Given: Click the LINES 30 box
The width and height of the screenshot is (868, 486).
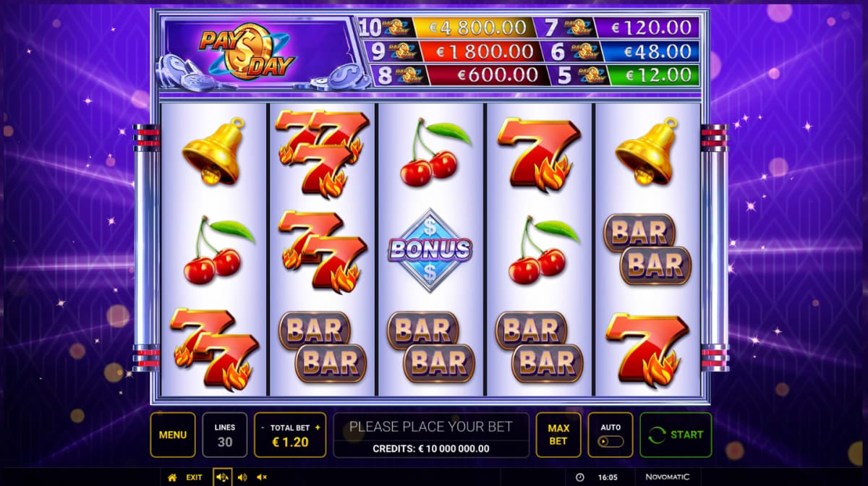Looking at the screenshot, I should pos(225,435).
